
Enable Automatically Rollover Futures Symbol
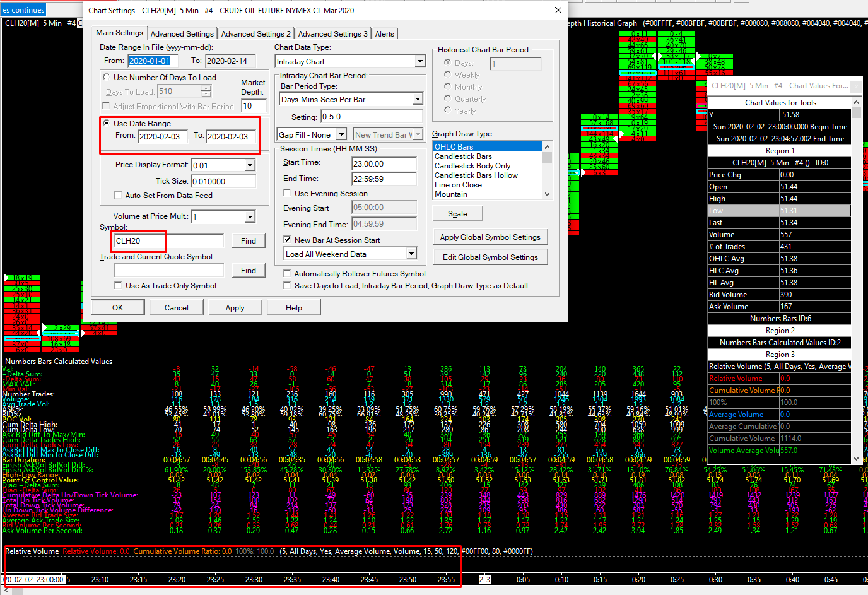[288, 274]
